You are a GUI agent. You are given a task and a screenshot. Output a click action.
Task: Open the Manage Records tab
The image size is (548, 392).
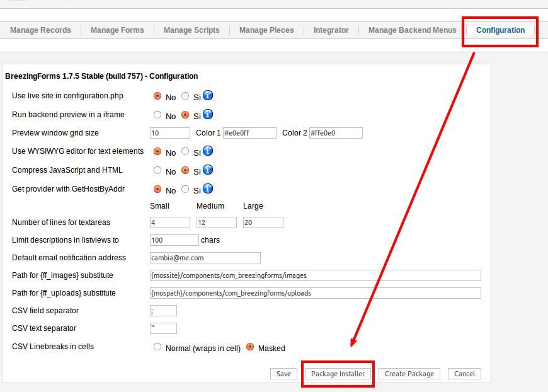40,30
